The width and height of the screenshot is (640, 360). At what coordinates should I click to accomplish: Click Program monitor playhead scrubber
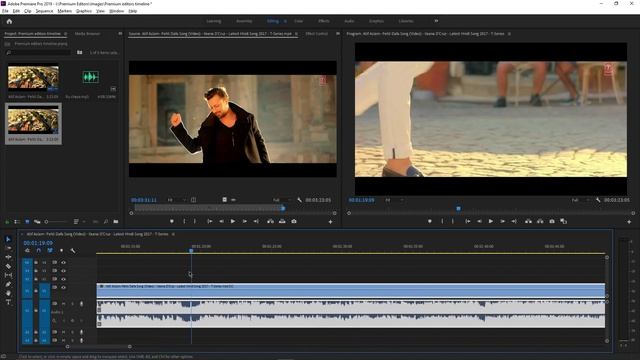click(458, 209)
